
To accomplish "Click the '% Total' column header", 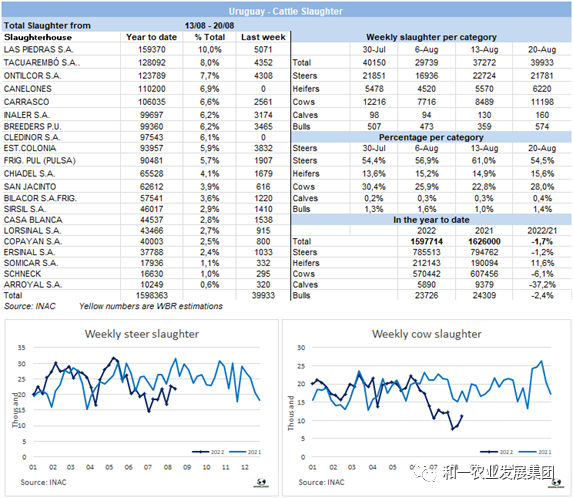I will click(210, 37).
